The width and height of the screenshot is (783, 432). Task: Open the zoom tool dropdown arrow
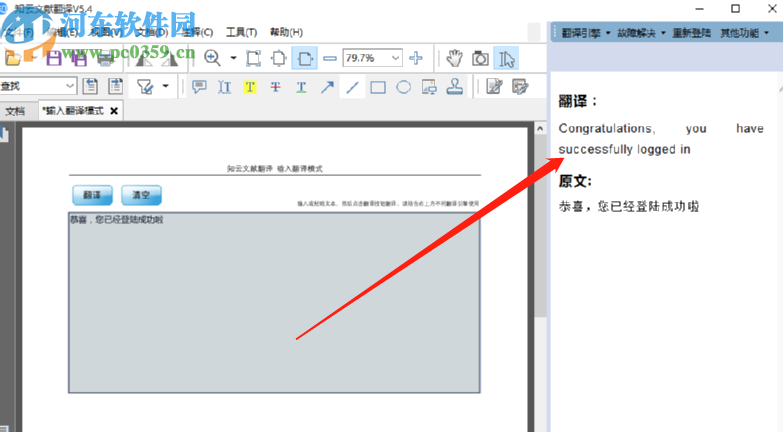point(233,58)
